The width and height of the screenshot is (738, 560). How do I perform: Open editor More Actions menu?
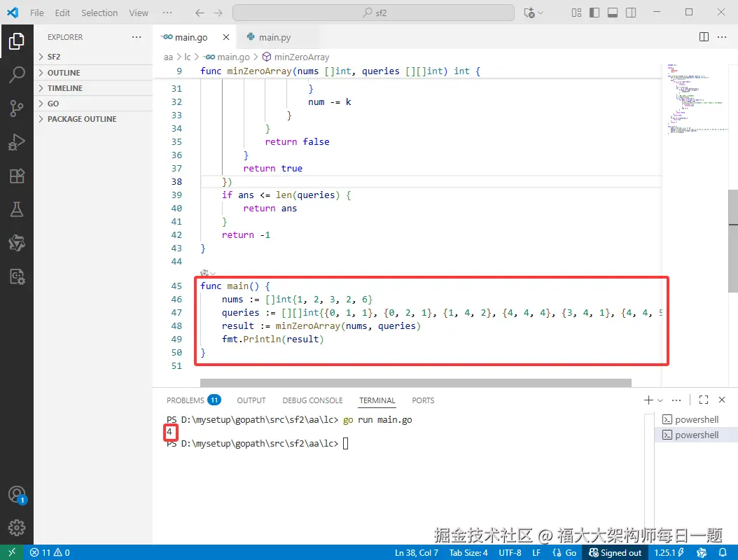[721, 36]
